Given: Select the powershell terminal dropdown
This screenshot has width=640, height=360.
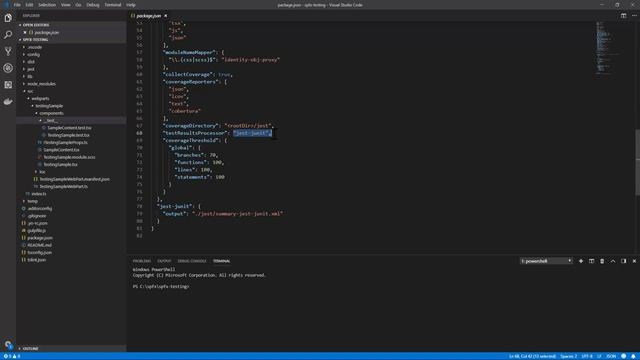Looking at the screenshot, I should pyautogui.click(x=546, y=261).
